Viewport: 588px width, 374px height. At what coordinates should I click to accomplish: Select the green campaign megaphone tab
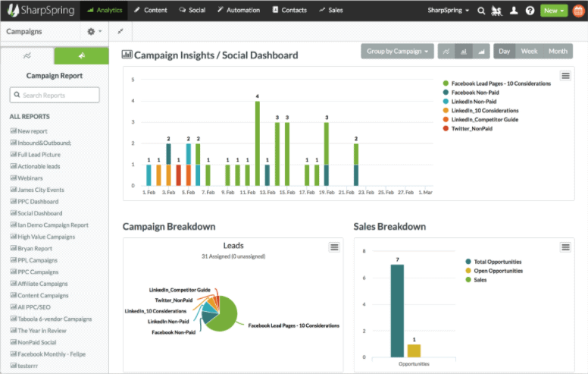pyautogui.click(x=81, y=56)
